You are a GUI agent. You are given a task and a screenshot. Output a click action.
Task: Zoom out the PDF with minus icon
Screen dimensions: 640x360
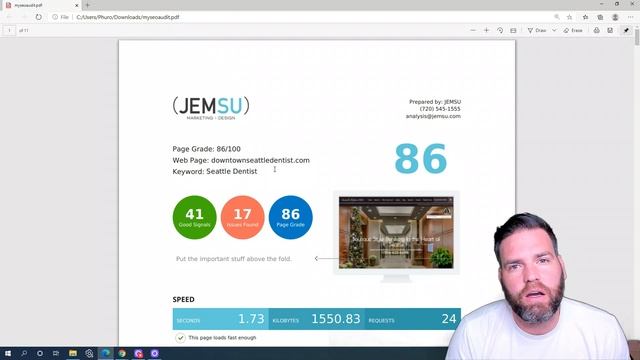pyautogui.click(x=473, y=30)
